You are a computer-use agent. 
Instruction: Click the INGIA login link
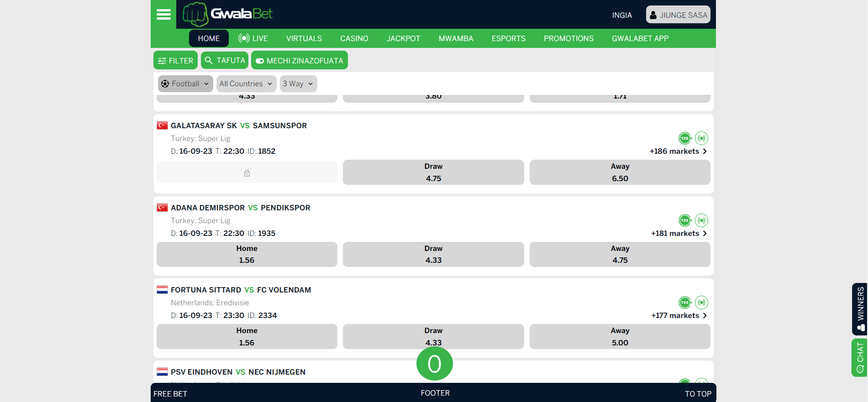622,15
